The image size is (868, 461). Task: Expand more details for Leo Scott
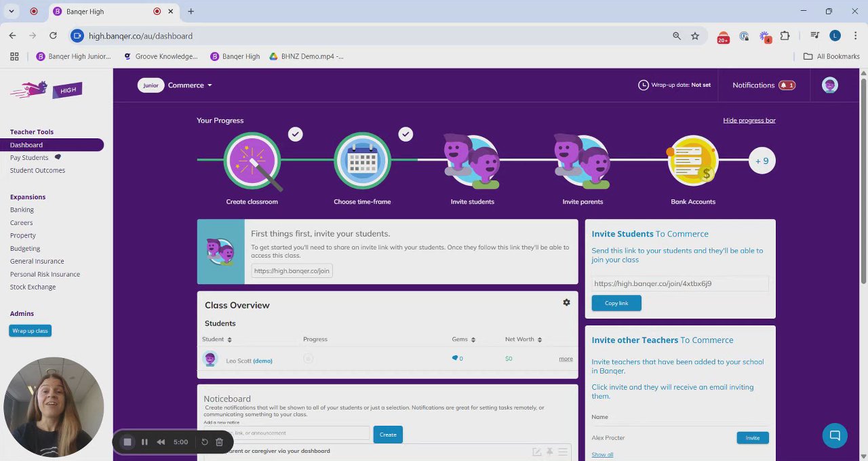[x=566, y=359]
